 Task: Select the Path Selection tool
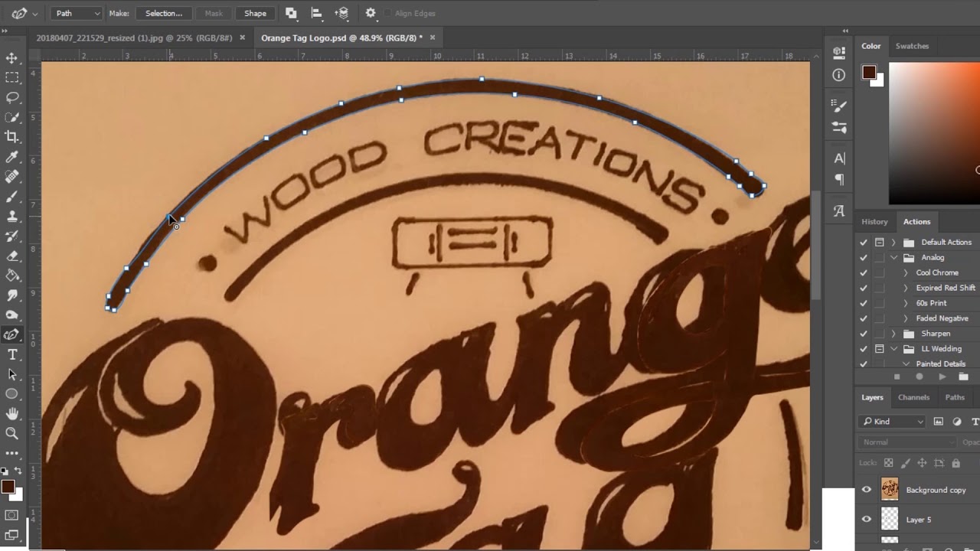click(x=11, y=374)
